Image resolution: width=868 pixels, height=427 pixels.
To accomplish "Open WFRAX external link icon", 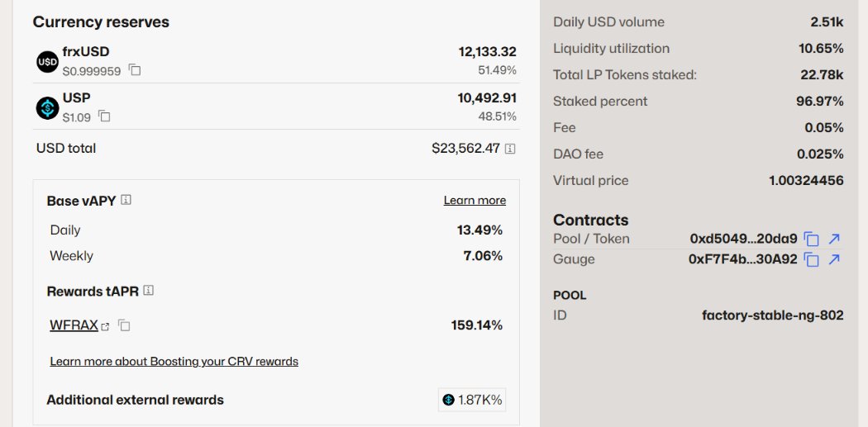I will [106, 326].
